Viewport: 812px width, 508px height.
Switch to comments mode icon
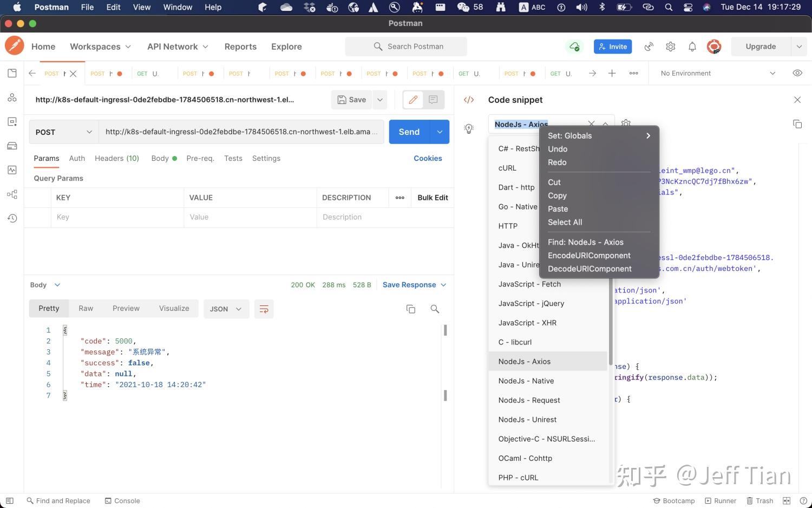(433, 100)
